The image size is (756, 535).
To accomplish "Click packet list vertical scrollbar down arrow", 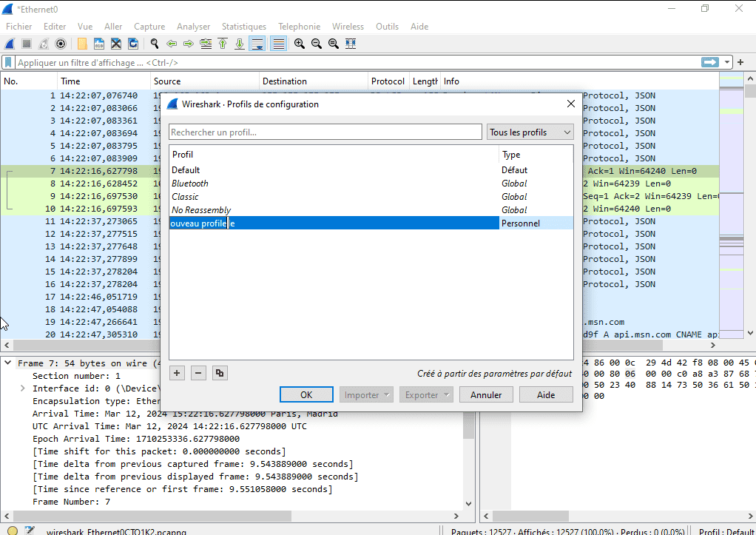I will coord(750,333).
